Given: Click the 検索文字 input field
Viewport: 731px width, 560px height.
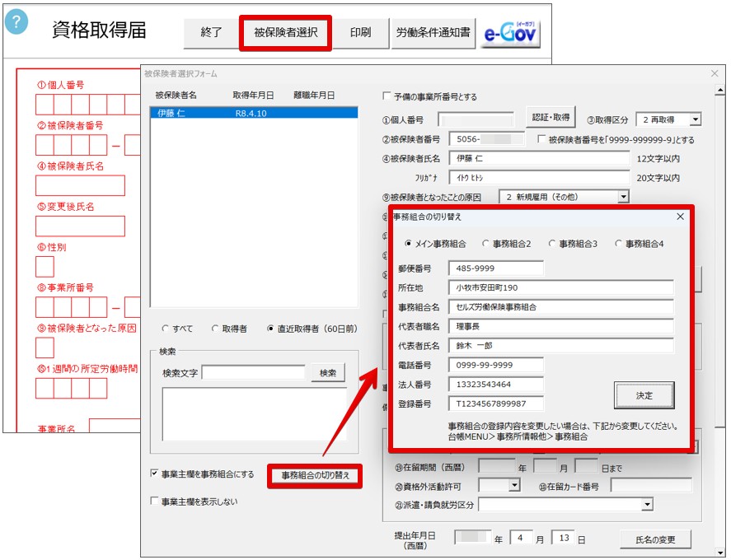Looking at the screenshot, I should tap(253, 373).
